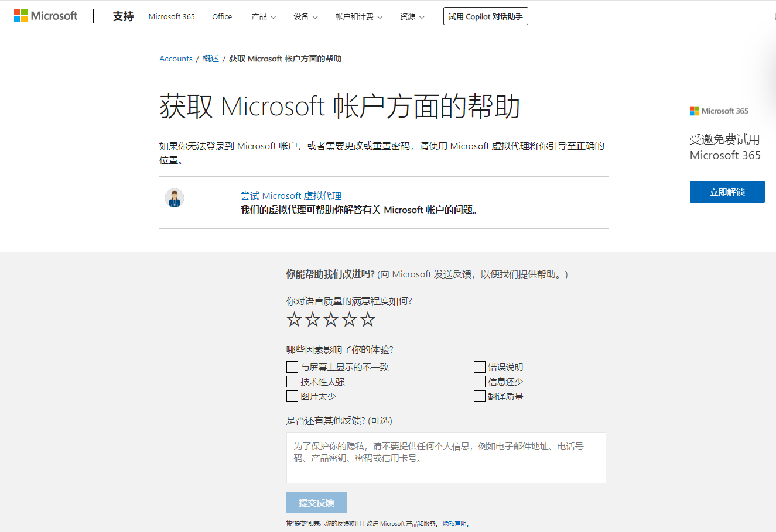Check the 信息还少 option
This screenshot has width=776, height=532.
tap(478, 381)
